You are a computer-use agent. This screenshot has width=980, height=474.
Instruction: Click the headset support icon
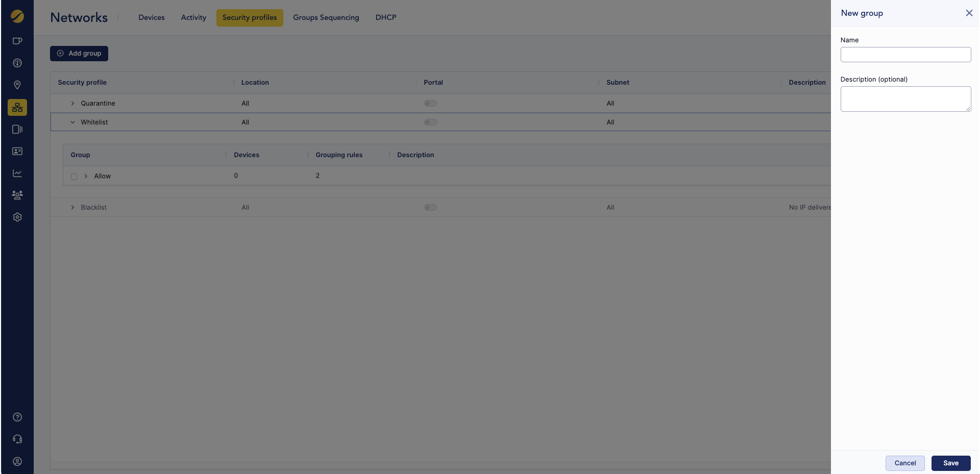coord(17,439)
